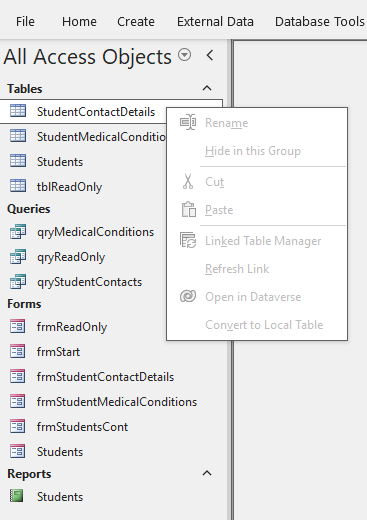Image resolution: width=367 pixels, height=520 pixels.
Task: Open the File ribbon tab
Action: tap(25, 22)
